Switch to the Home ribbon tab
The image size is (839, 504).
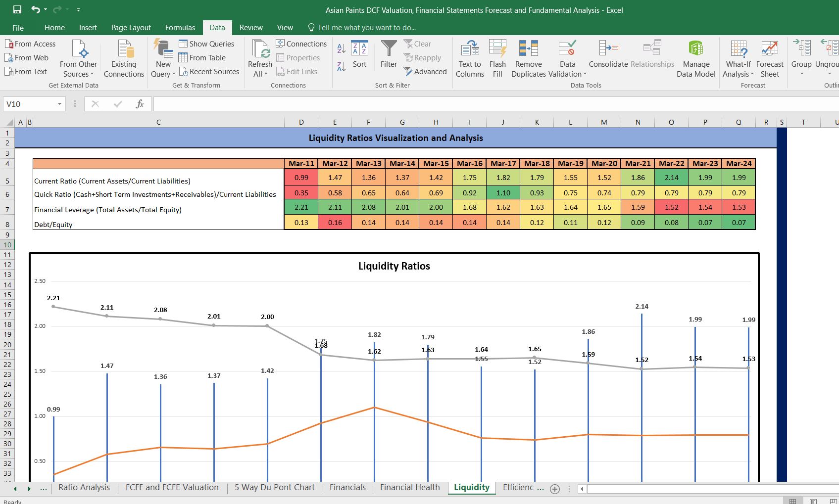pos(54,28)
